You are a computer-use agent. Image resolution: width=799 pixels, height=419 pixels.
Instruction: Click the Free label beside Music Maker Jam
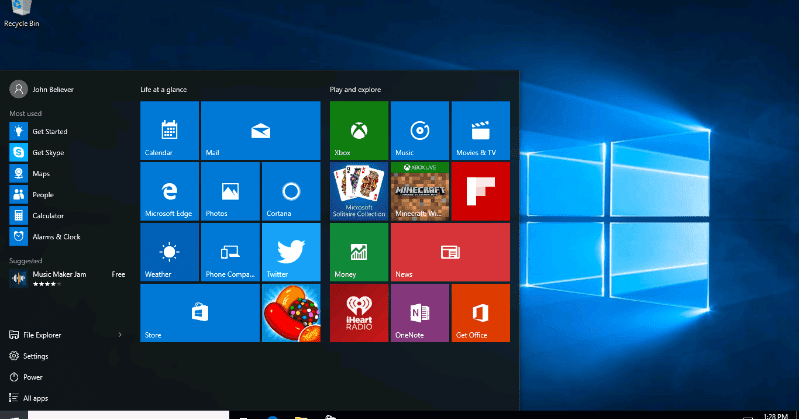click(118, 274)
